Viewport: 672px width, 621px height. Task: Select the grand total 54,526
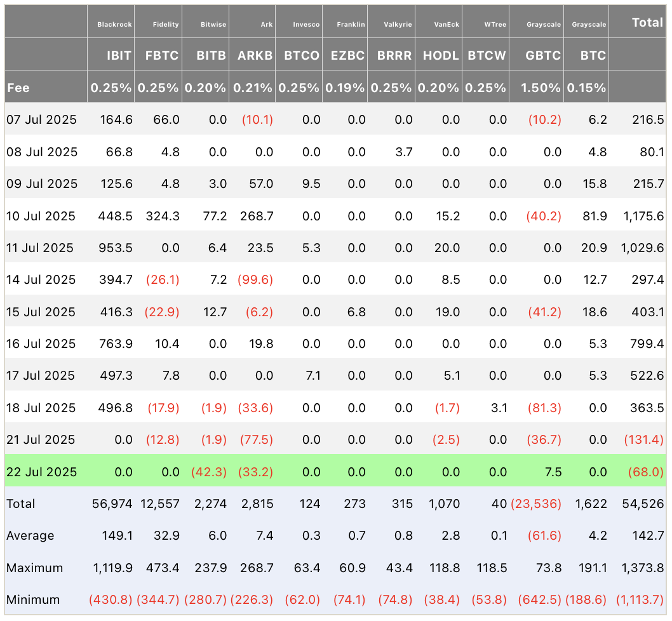pos(643,504)
